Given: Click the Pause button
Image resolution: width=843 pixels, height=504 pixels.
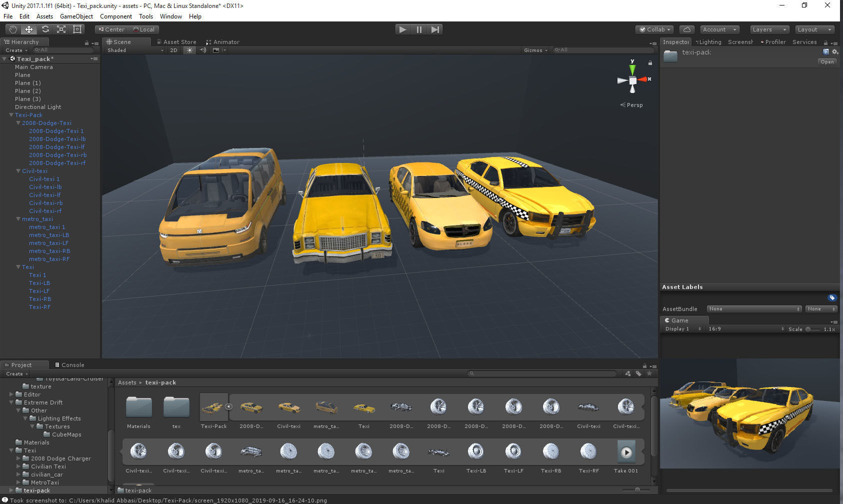Looking at the screenshot, I should [x=419, y=29].
